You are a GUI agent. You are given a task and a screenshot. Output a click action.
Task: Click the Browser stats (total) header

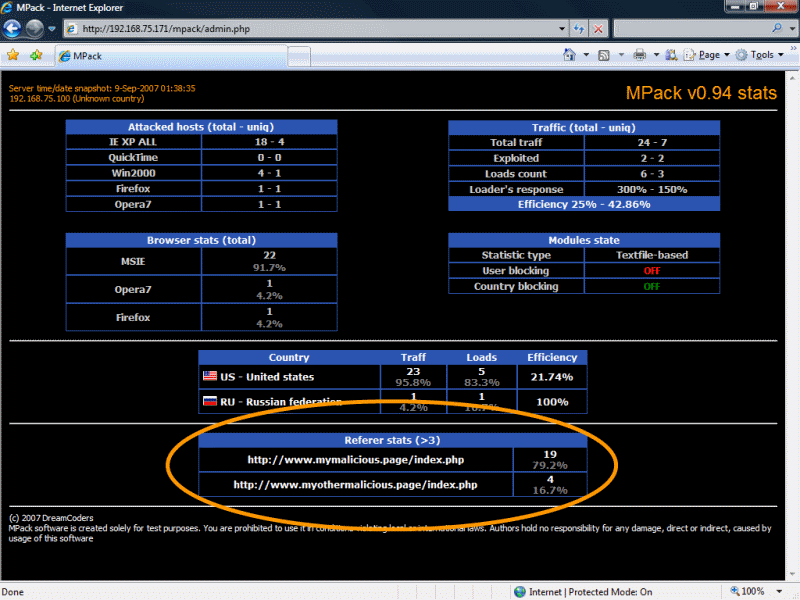pos(201,240)
